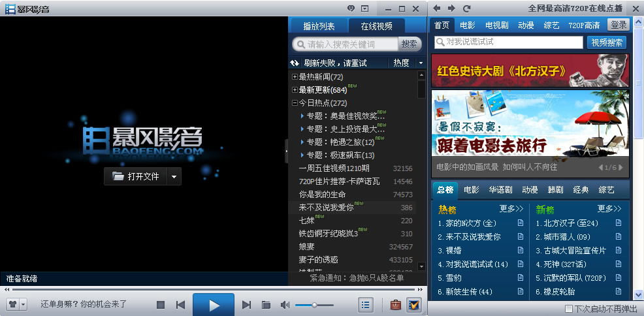This screenshot has height=316, width=644.
Task: Click rewind arrows at seek bar left
Action: click(x=7, y=290)
